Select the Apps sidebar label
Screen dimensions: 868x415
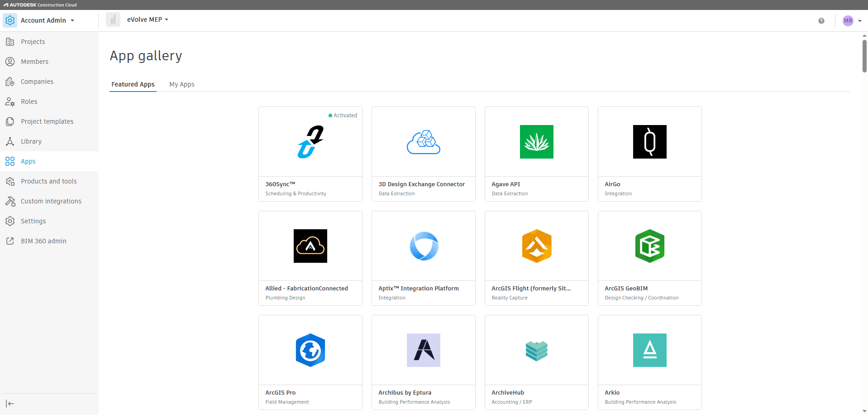28,161
